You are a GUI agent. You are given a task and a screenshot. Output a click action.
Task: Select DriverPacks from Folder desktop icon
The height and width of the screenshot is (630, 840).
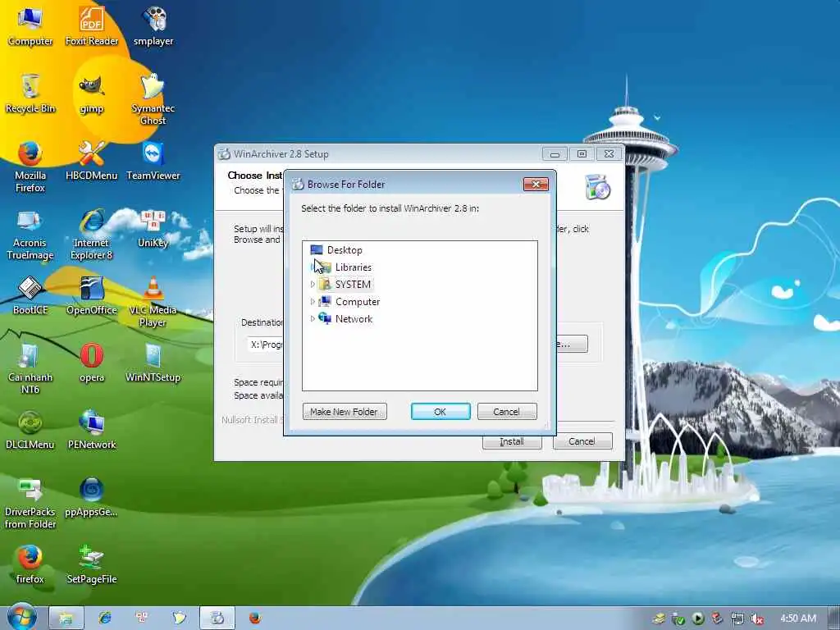[30, 503]
